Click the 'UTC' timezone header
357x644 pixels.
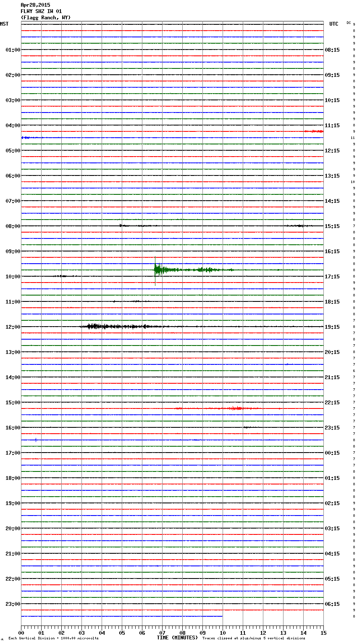point(333,24)
